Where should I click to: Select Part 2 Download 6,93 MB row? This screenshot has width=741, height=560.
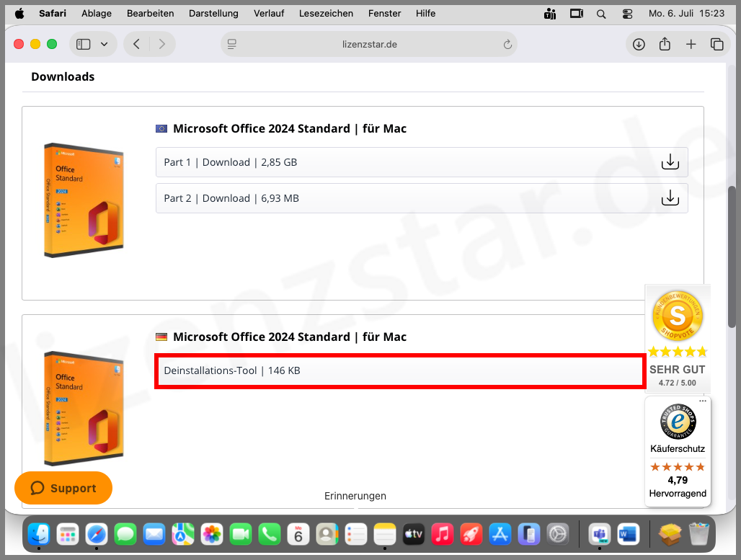tap(422, 198)
